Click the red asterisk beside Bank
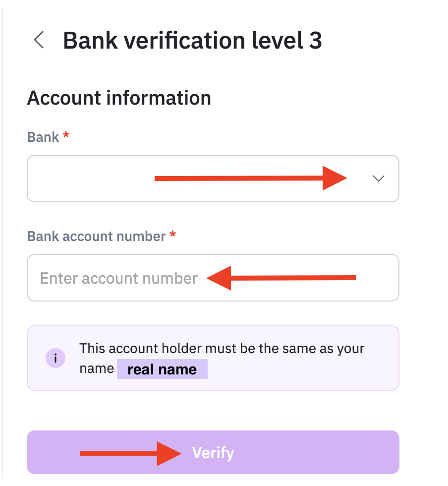Viewport: 448px width, 486px height. 66,136
